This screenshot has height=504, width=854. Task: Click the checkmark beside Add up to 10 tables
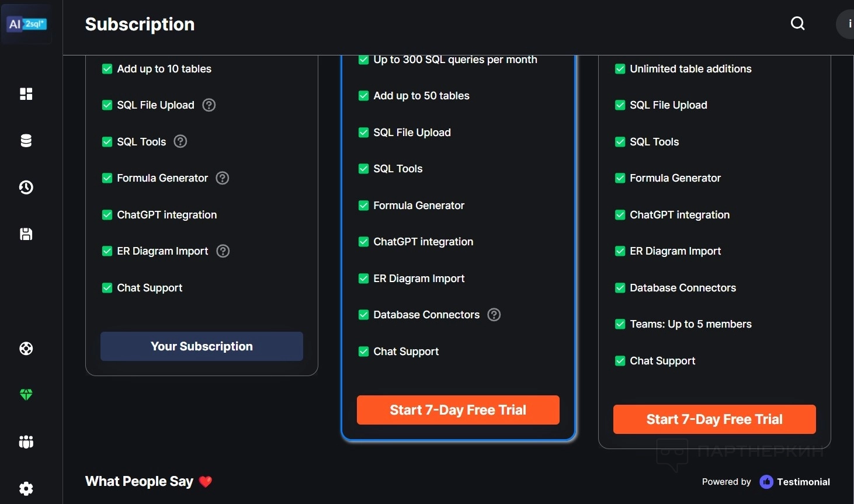click(x=107, y=69)
